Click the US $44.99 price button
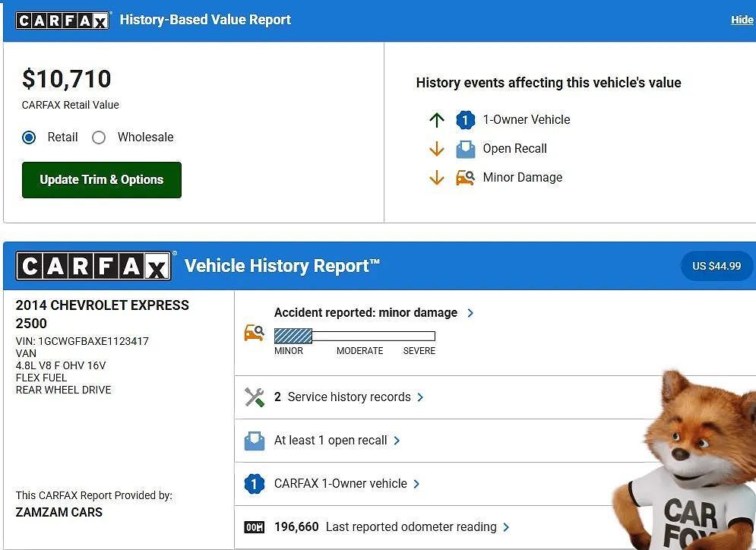Screen dimensions: 756x550 click(716, 266)
